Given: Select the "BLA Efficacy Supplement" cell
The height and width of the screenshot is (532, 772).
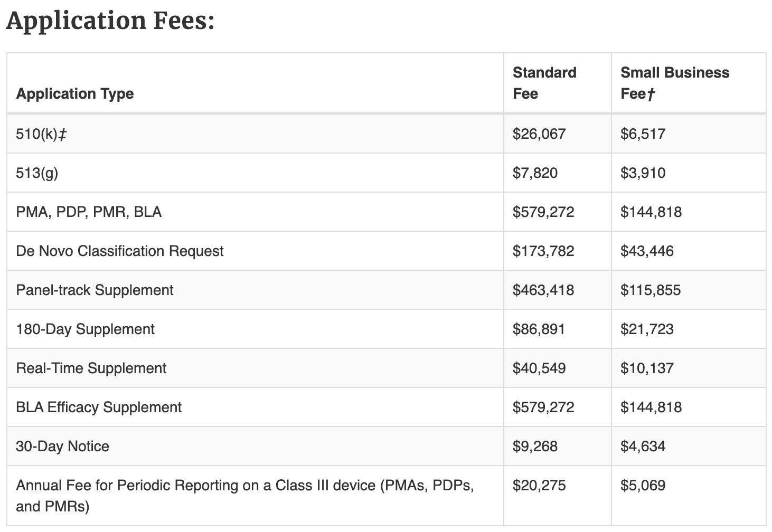Looking at the screenshot, I should [x=99, y=407].
